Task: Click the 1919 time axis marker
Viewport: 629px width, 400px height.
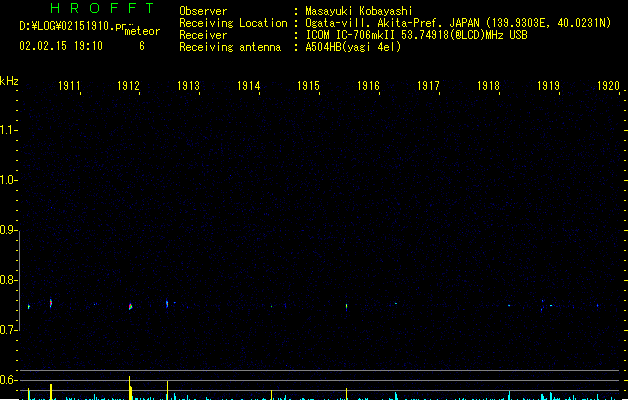Action: pos(548,86)
